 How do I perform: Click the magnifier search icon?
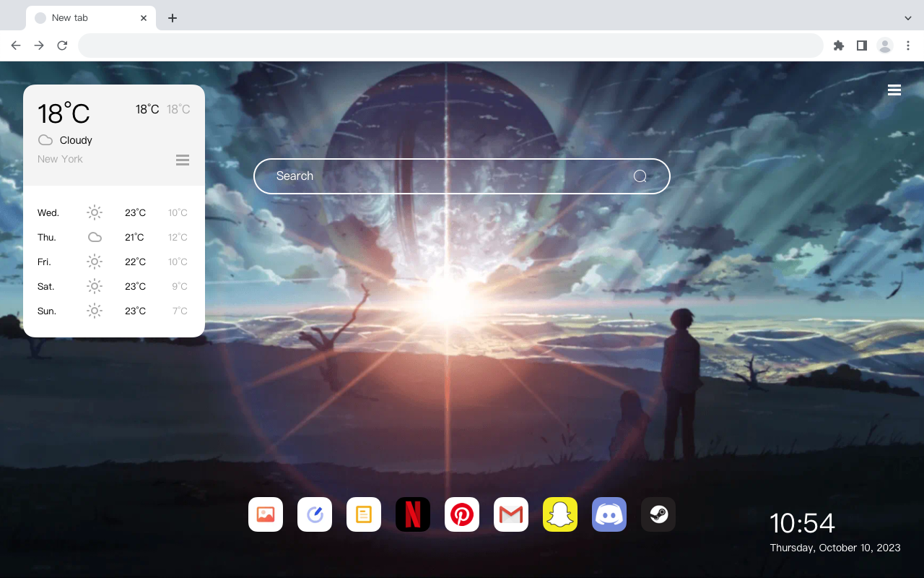640,176
